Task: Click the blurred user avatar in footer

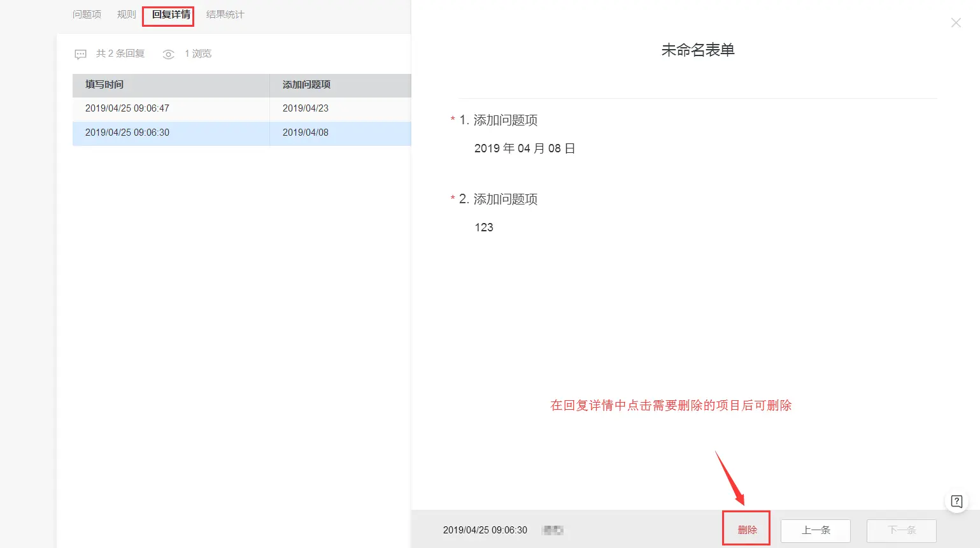Action: tap(553, 530)
